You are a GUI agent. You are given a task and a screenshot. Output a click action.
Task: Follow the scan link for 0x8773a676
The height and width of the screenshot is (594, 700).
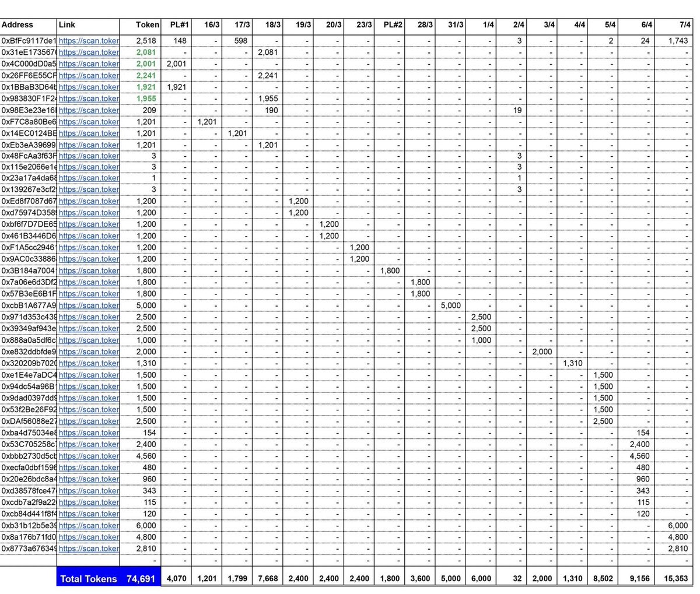pyautogui.click(x=89, y=549)
